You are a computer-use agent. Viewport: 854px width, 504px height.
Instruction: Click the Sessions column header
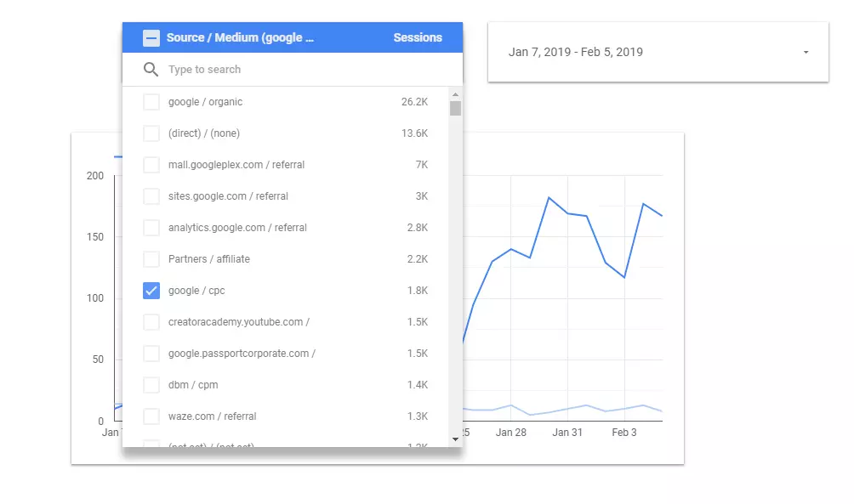(x=418, y=37)
